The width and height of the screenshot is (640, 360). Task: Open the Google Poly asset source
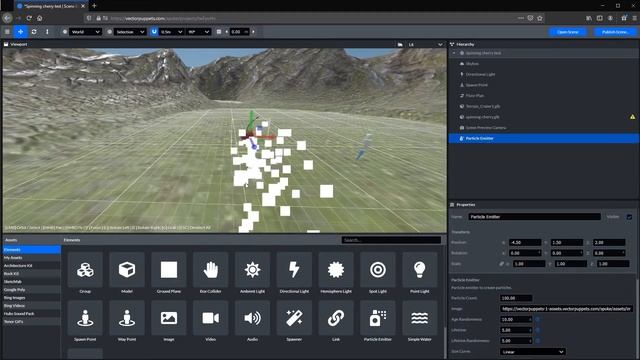tap(32, 289)
